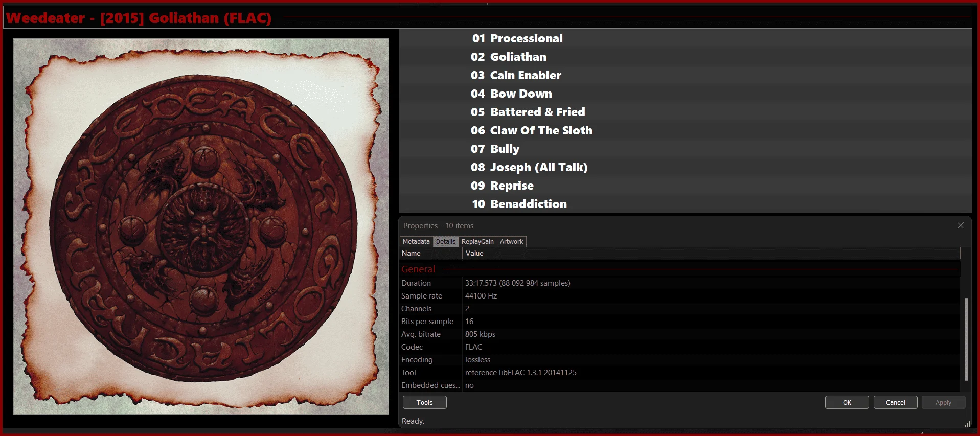Select track 01 Processional
Image resolution: width=980 pixels, height=436 pixels.
click(x=685, y=38)
